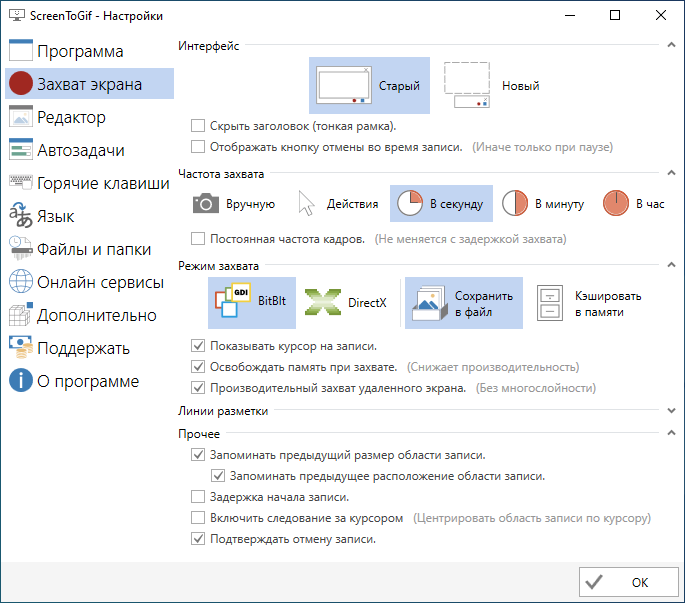Uncheck Подтверждать отмену записи

[198, 539]
